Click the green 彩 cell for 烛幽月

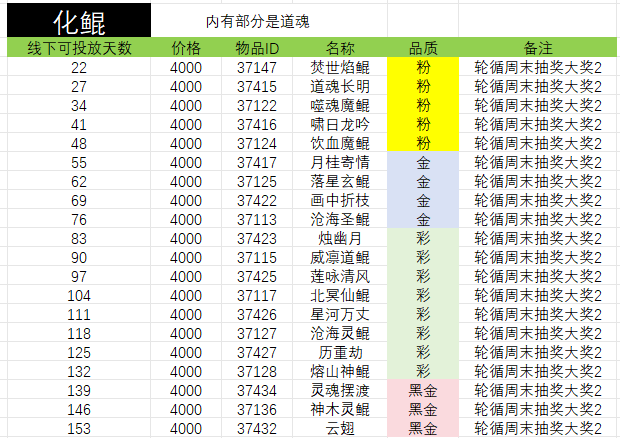click(423, 238)
